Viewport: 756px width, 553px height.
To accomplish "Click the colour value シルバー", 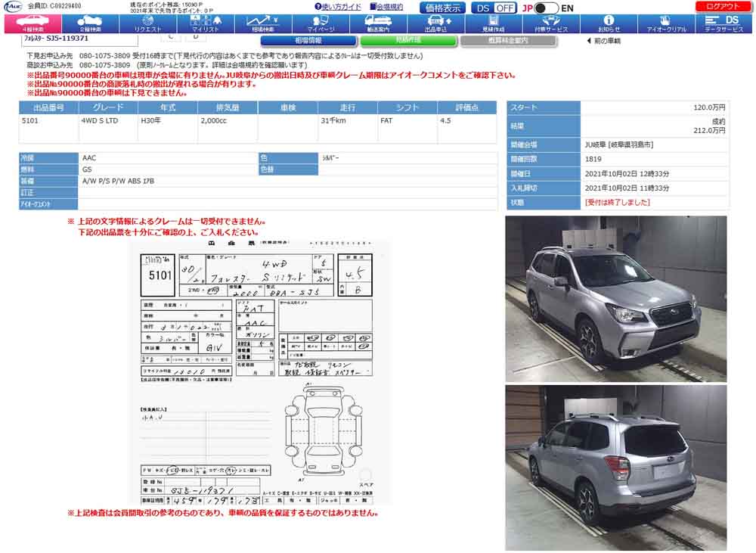I will 331,158.
